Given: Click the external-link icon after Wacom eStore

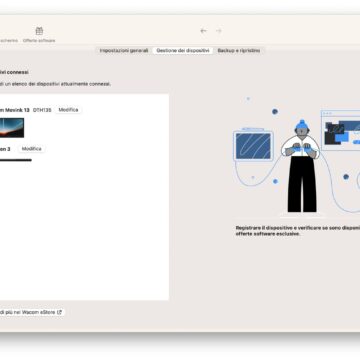Looking at the screenshot, I should point(60,312).
